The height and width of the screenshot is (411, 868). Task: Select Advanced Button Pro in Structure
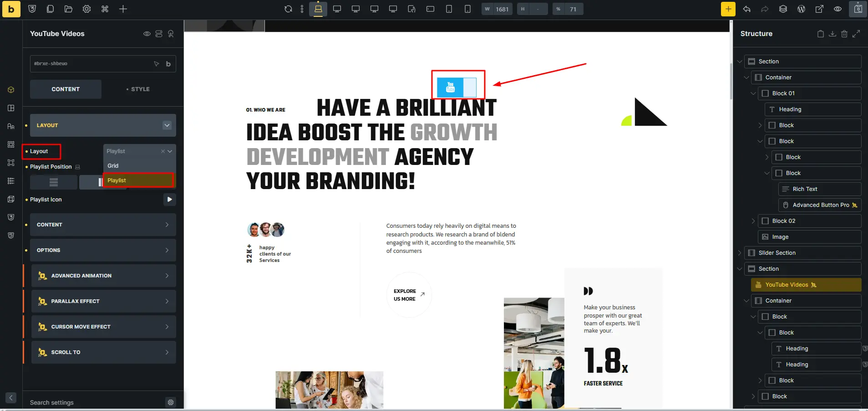pyautogui.click(x=820, y=205)
